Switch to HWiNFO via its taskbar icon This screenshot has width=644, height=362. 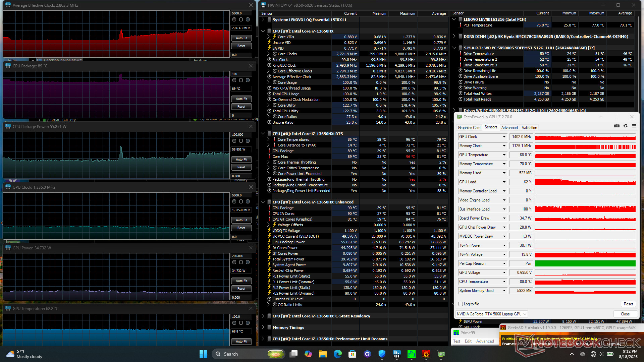[x=397, y=354]
